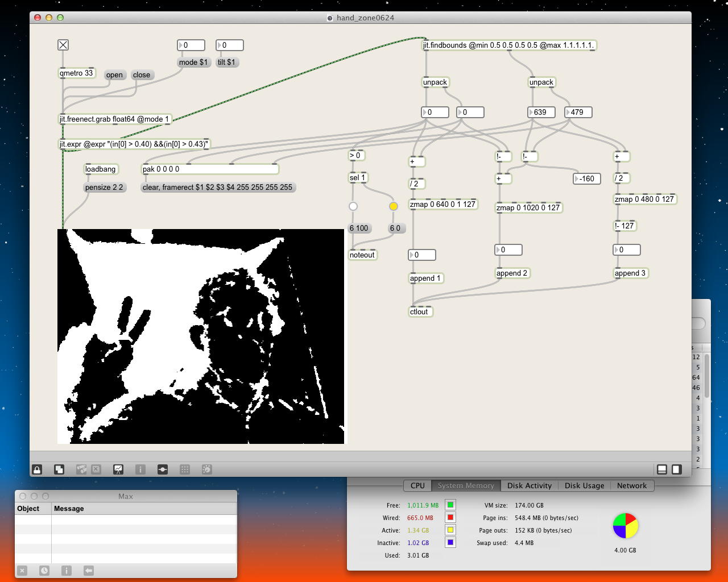Click the green Free memory color swatch

click(450, 505)
